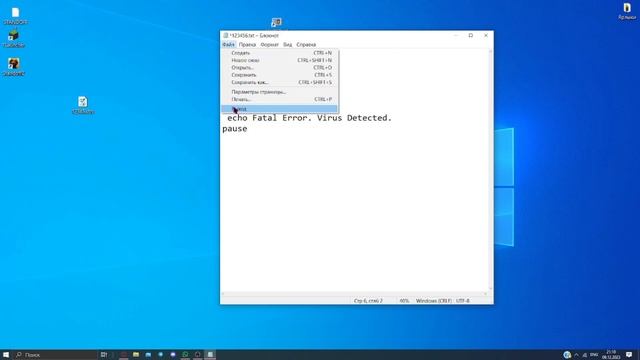
Task: Open File Explorer from taskbar
Action: click(x=136, y=355)
